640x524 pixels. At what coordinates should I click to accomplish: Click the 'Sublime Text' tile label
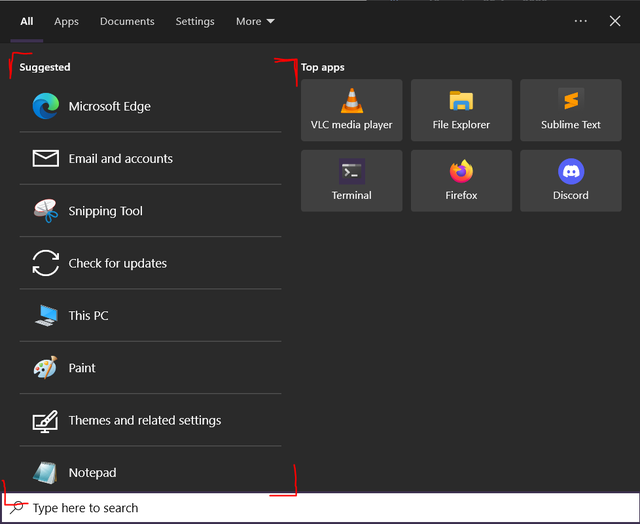click(571, 125)
